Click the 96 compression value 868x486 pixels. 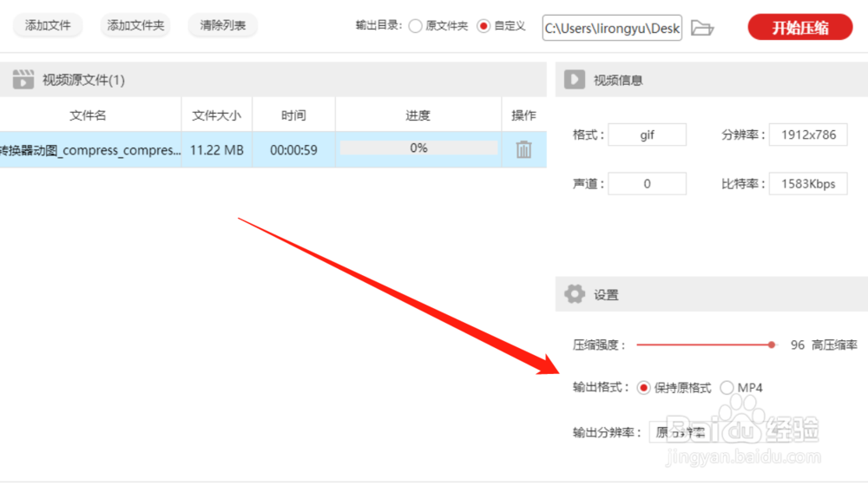point(797,345)
